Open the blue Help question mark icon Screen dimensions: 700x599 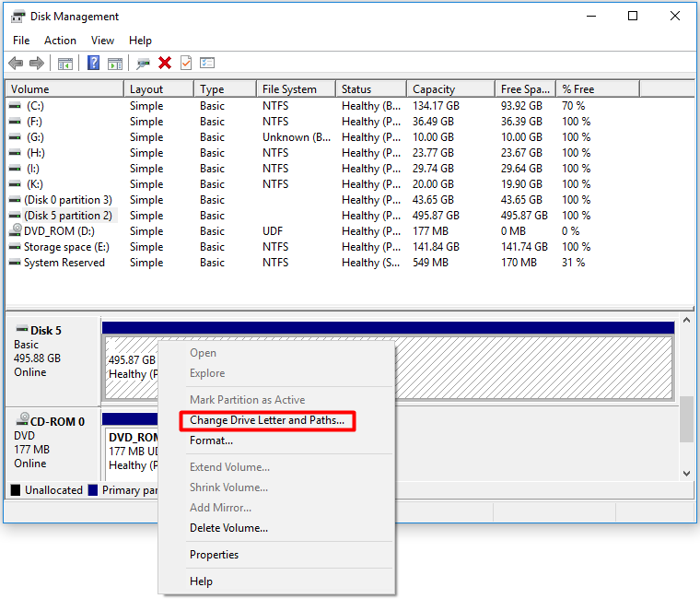93,63
